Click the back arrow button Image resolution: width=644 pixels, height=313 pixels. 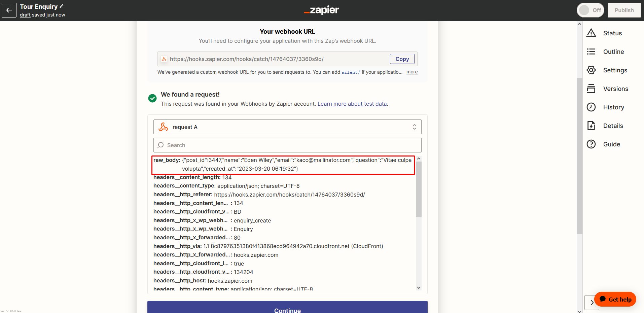coord(9,10)
